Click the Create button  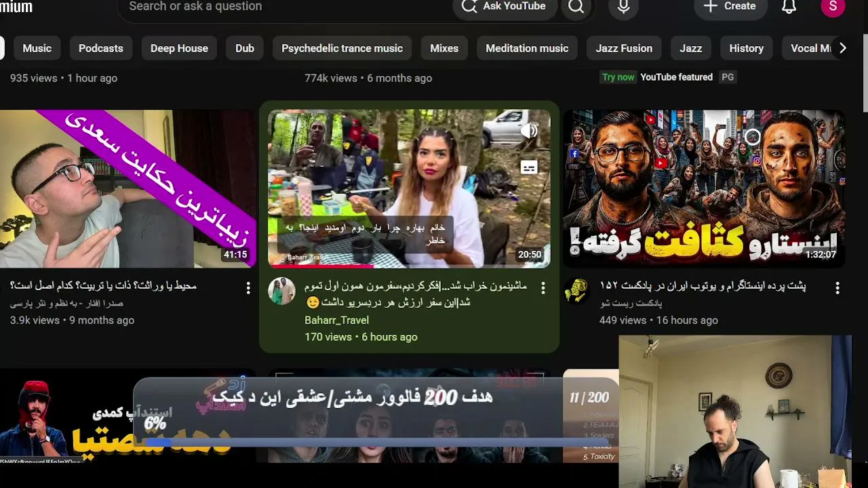coord(730,7)
